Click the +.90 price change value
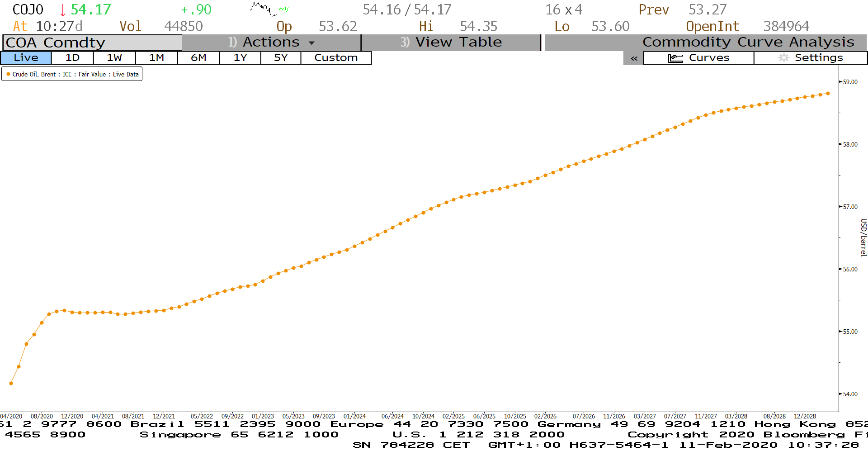Viewport: 868px width, 470px height. [196, 9]
